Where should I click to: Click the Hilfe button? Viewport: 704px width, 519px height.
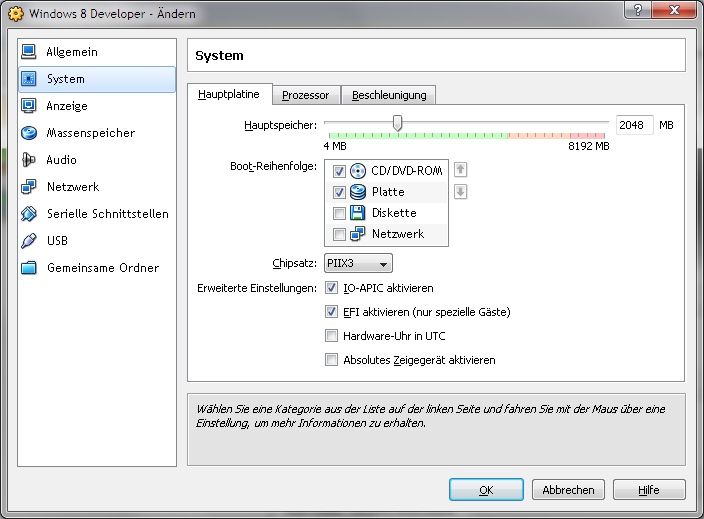point(649,490)
